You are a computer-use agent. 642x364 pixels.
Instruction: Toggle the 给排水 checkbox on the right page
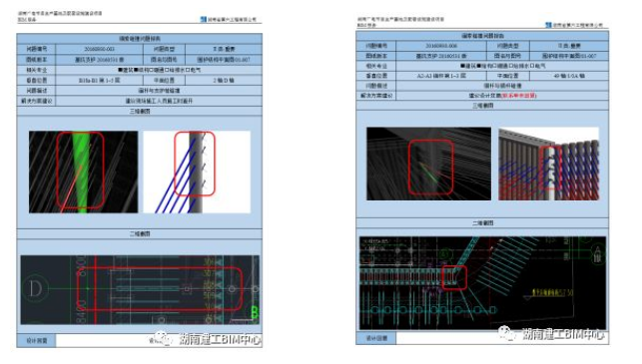[511, 66]
